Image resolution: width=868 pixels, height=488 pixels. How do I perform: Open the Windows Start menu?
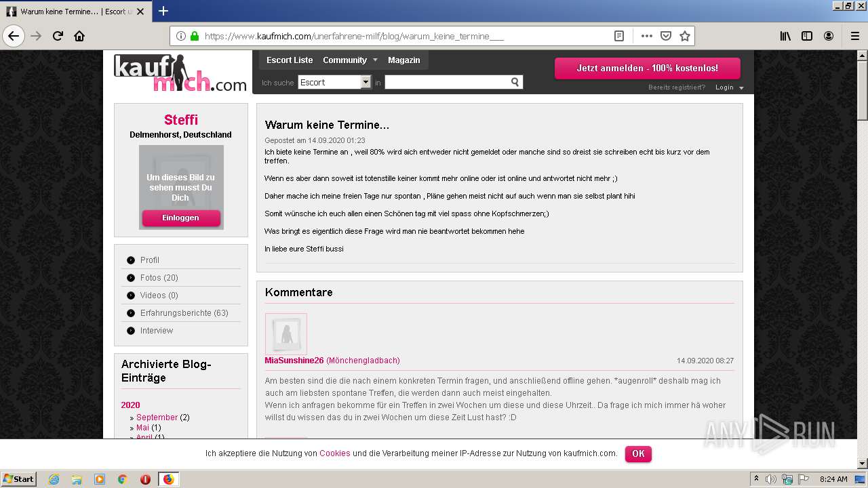pyautogui.click(x=19, y=479)
